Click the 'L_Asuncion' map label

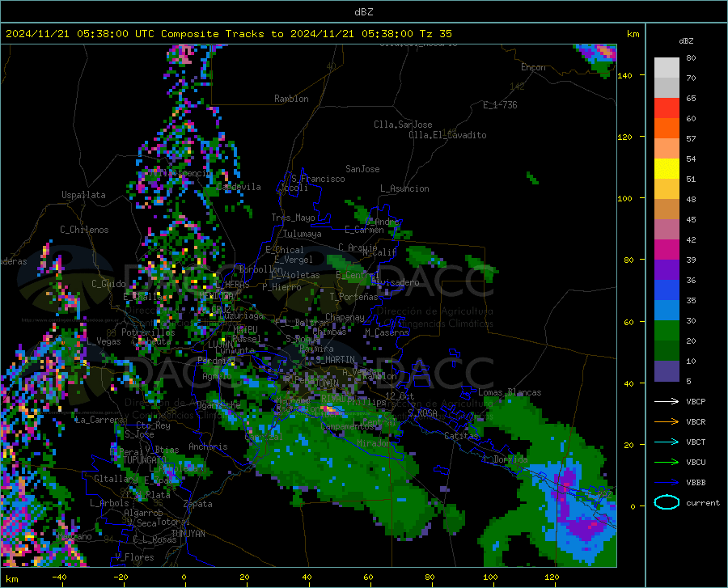pos(404,188)
